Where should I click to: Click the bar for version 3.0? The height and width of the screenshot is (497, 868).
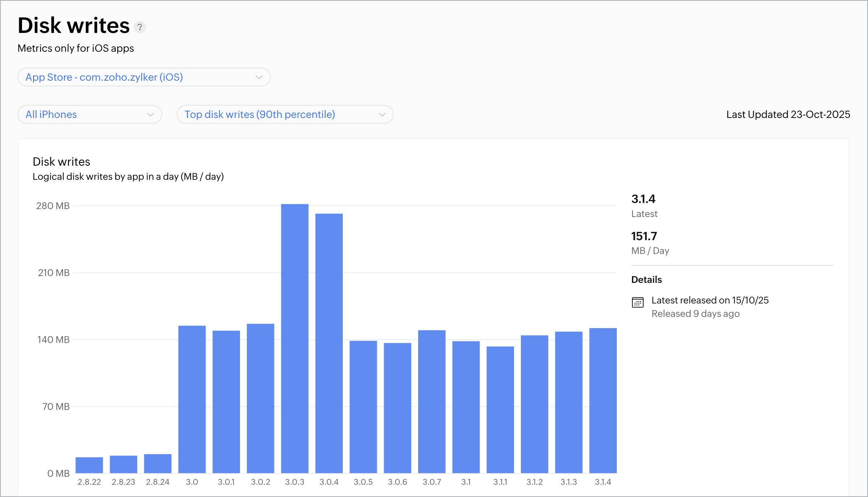[x=192, y=399]
